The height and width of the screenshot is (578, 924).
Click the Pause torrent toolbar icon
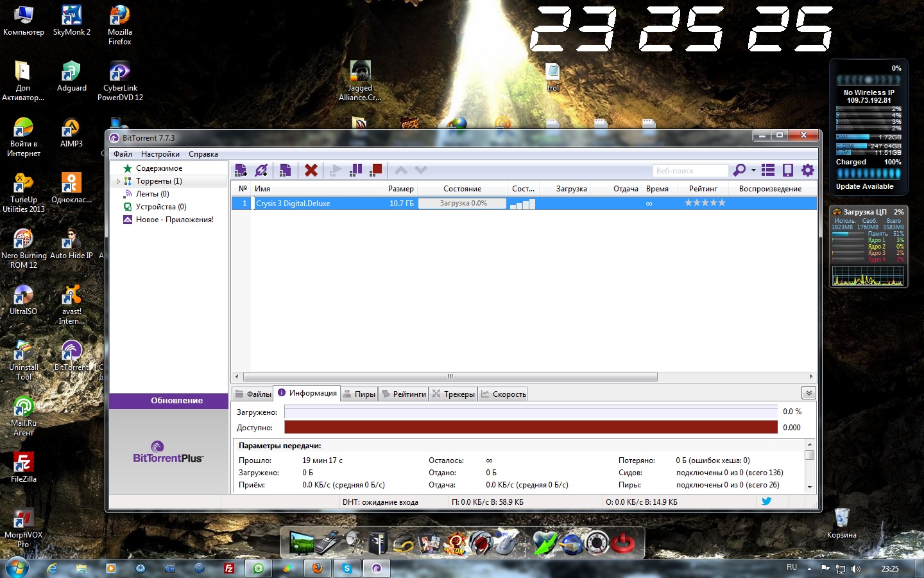[x=355, y=170]
